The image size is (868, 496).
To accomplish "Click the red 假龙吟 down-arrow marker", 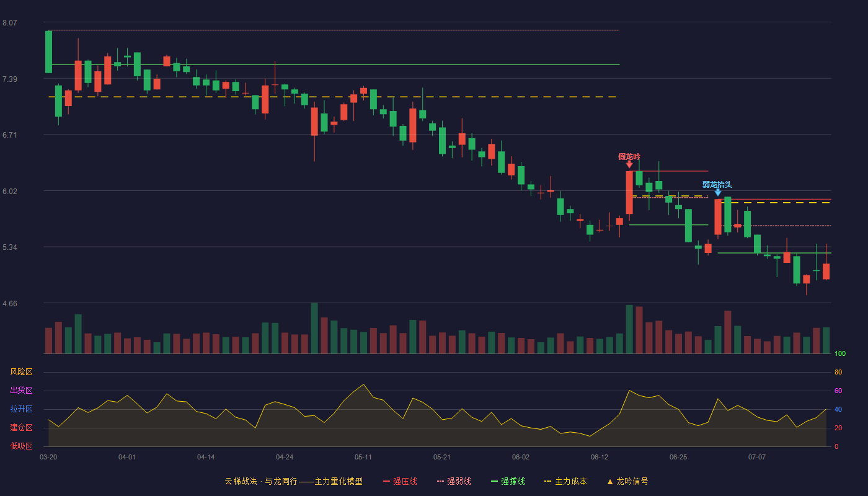I will coord(629,164).
